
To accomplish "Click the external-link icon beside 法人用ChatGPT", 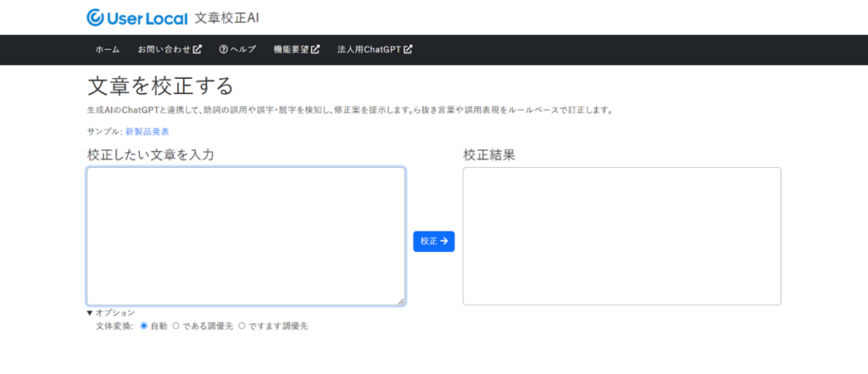I will pos(408,49).
